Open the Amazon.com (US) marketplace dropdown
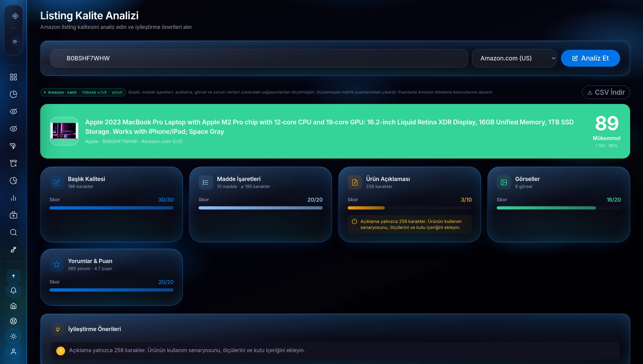This screenshot has width=643, height=364. point(514,58)
